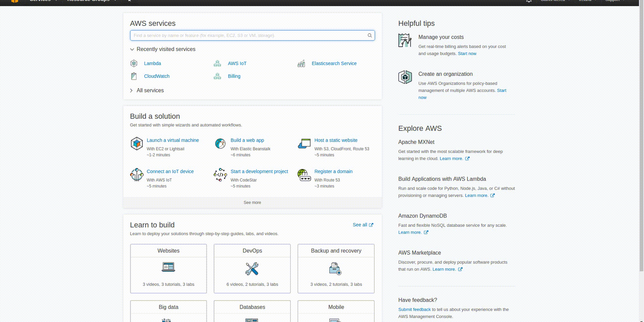This screenshot has width=644, height=322.
Task: Open the Lambda link
Action: (x=152, y=63)
